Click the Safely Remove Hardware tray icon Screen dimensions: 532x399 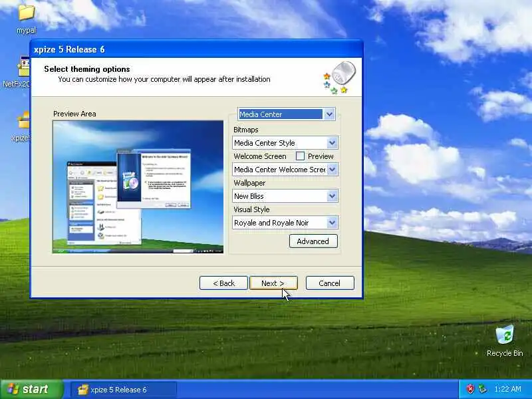482,389
